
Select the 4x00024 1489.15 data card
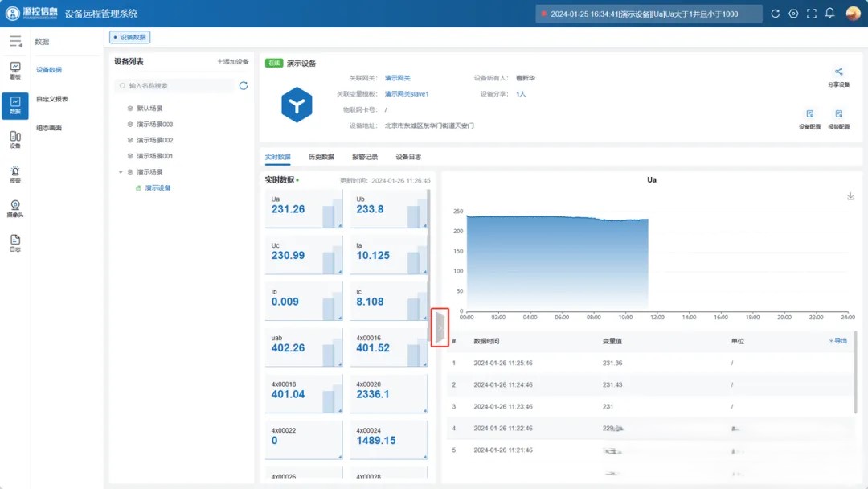point(389,441)
